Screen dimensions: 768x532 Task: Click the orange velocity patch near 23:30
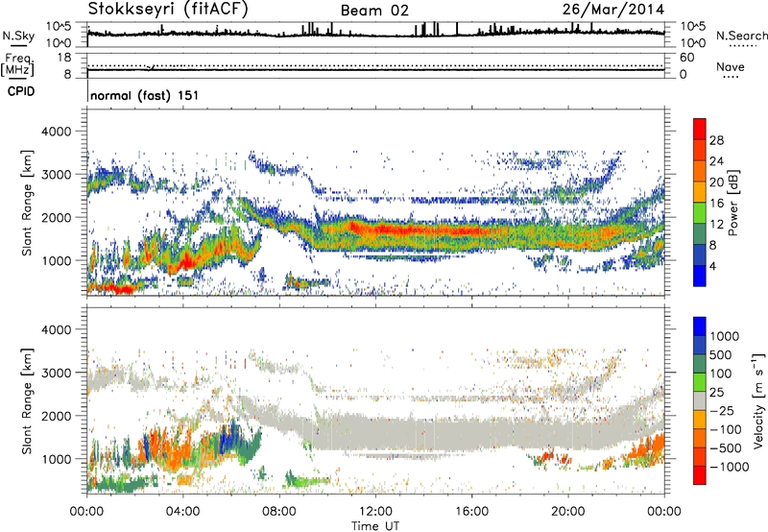click(x=647, y=447)
